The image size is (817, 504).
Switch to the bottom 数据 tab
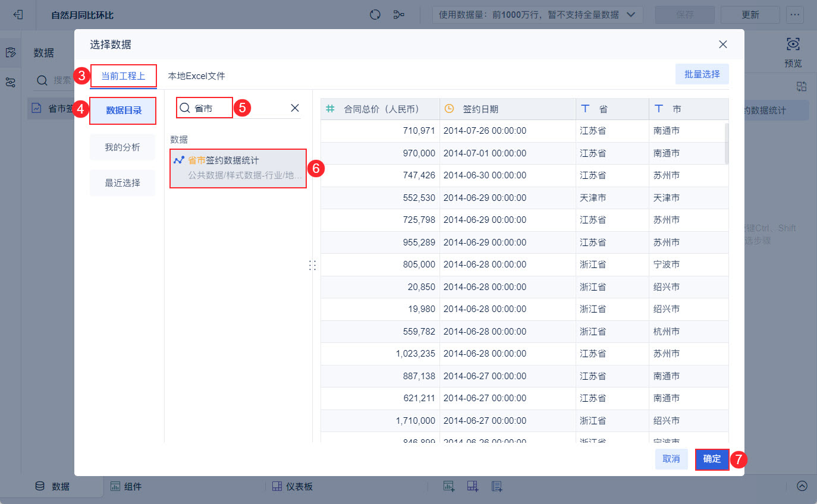[x=52, y=486]
